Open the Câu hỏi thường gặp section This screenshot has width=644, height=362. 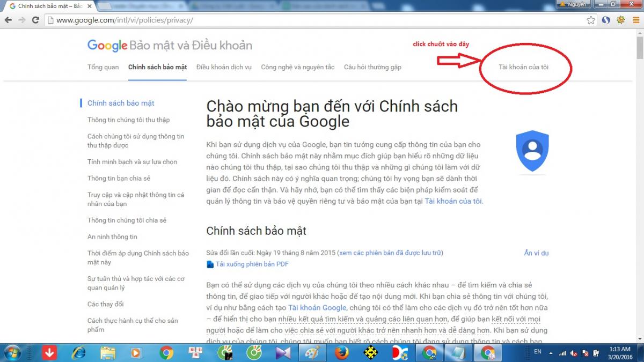(x=372, y=67)
